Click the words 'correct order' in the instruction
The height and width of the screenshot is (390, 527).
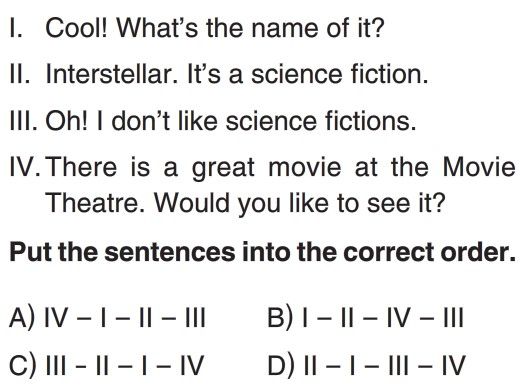pos(430,252)
